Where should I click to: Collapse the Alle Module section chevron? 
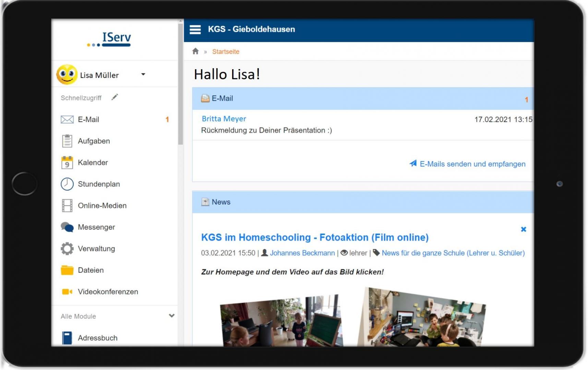click(x=172, y=316)
